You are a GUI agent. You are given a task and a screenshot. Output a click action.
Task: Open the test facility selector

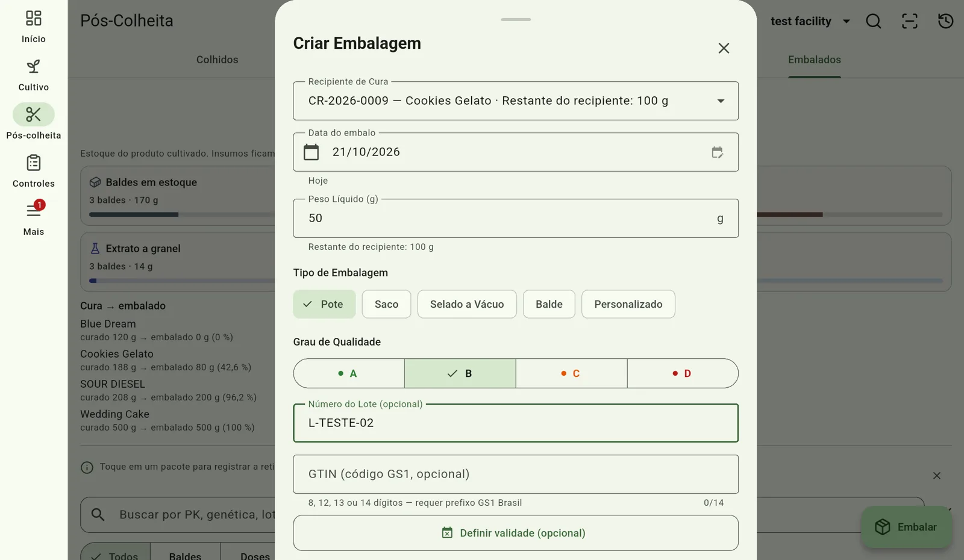click(x=810, y=21)
